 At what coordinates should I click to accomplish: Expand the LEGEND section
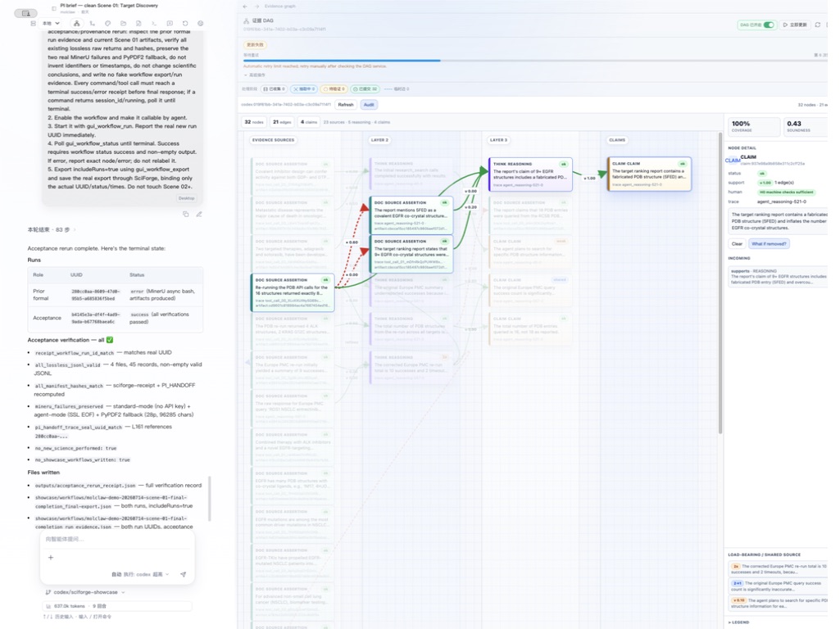[739, 622]
